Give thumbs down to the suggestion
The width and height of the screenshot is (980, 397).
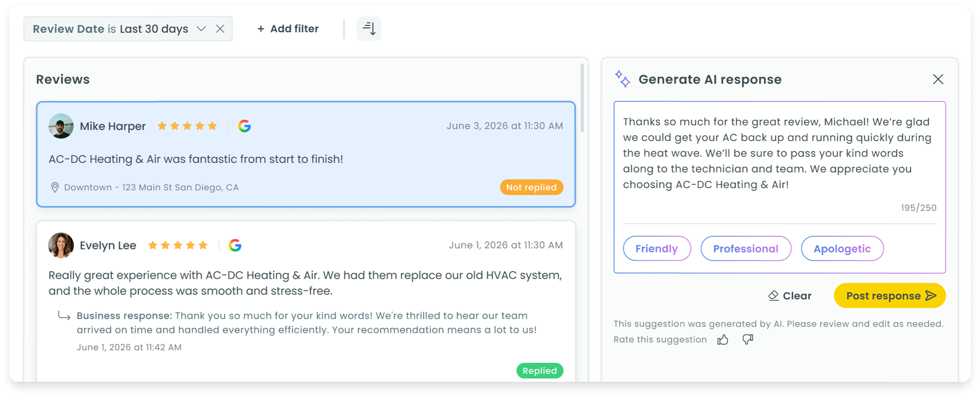point(747,339)
